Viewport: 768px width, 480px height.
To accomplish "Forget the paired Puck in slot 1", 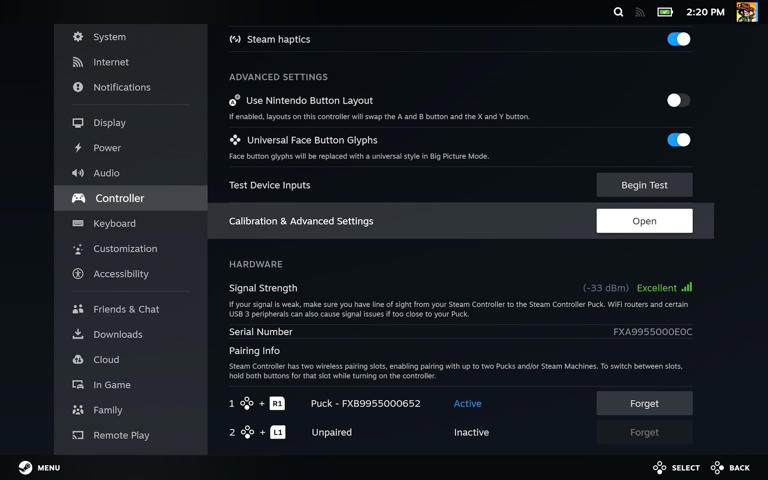I will [x=644, y=403].
